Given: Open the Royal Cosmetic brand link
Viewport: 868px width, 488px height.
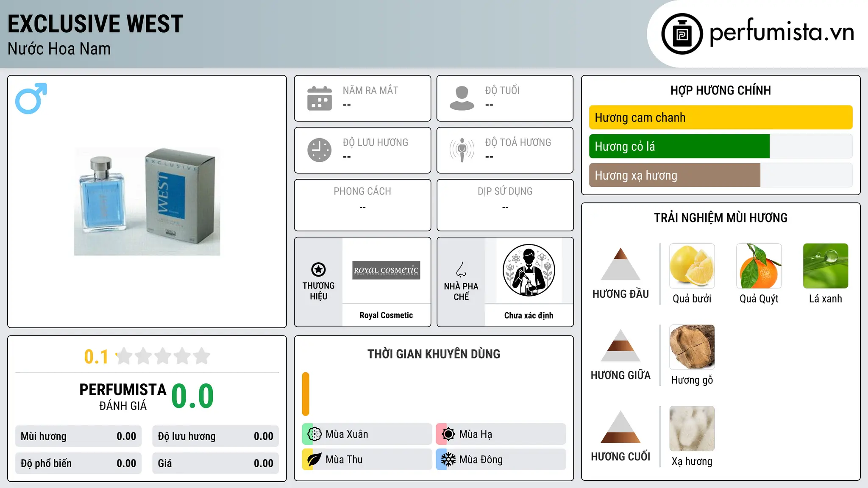Looking at the screenshot, I should [386, 315].
